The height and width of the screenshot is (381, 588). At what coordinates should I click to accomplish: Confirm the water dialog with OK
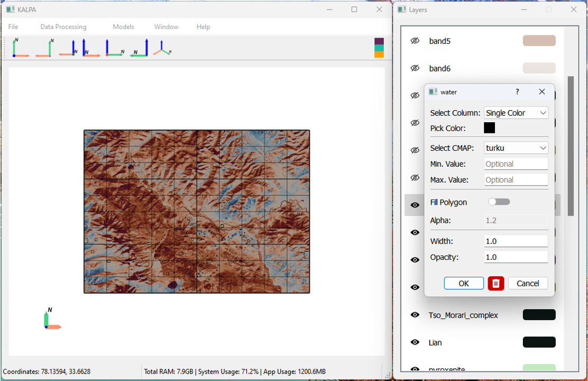(x=464, y=284)
